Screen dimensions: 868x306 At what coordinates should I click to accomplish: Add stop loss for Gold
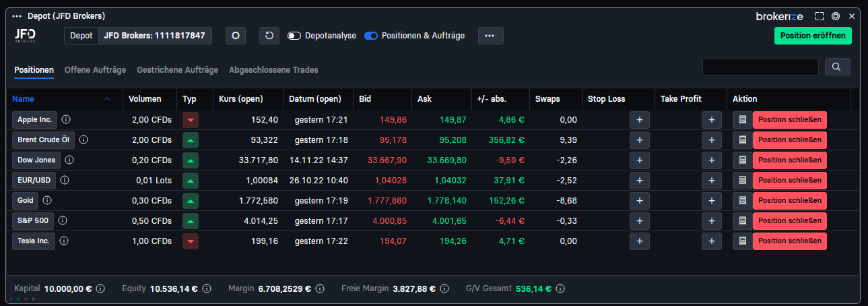pos(639,200)
